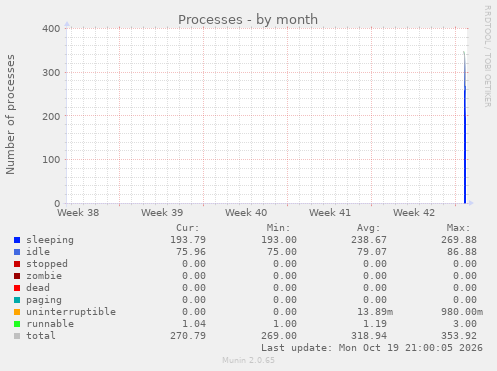The height and width of the screenshot is (371, 497).
Task: Click idle current value 75.96
Action: pyautogui.click(x=191, y=252)
